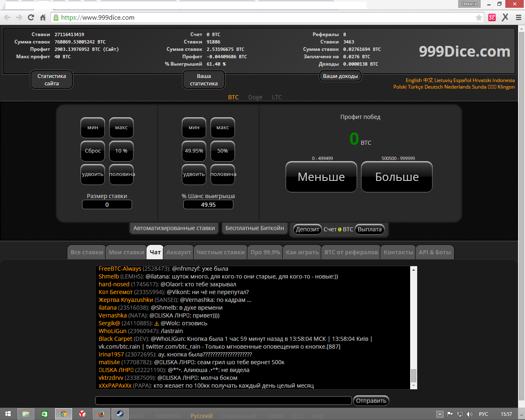Image resolution: width=525 pixels, height=420 pixels.
Task: Click the chat scrollbar thumb
Action: (x=413, y=375)
